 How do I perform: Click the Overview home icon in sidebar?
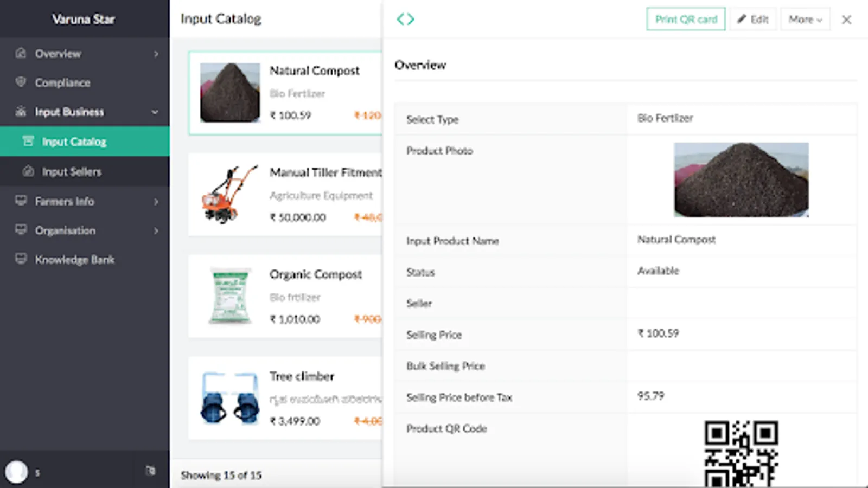21,53
